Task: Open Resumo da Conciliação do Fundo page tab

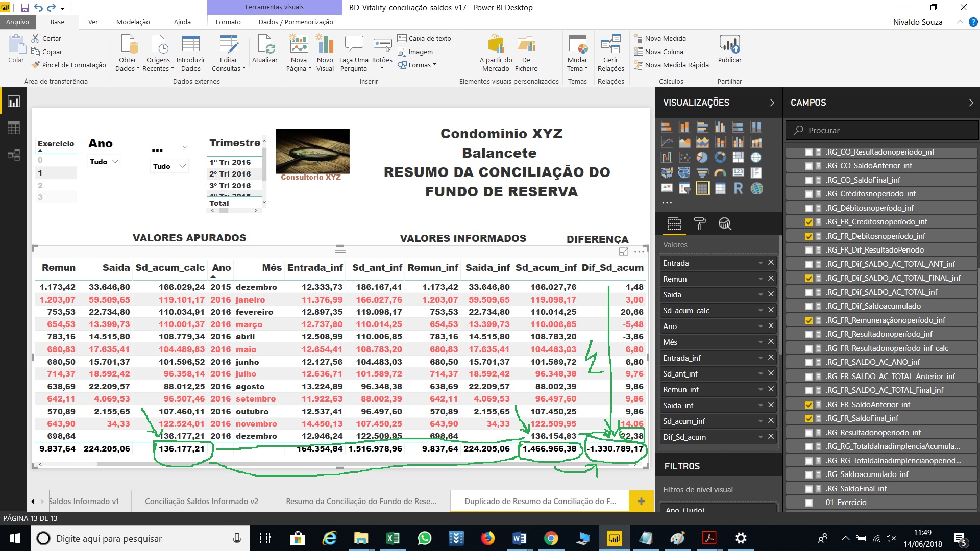Action: (x=361, y=502)
